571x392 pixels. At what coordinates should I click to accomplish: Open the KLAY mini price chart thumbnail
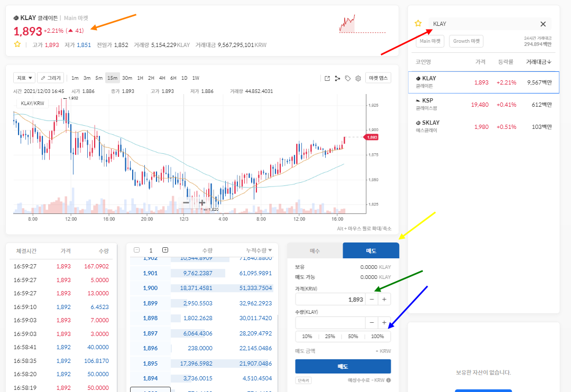click(362, 24)
